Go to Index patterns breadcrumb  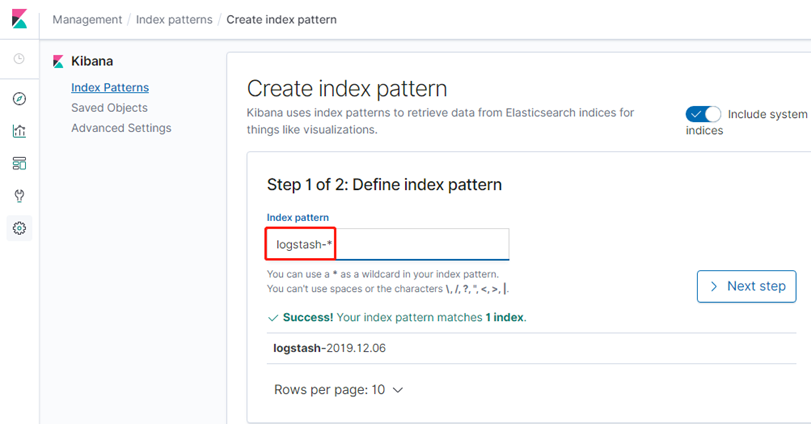click(174, 20)
